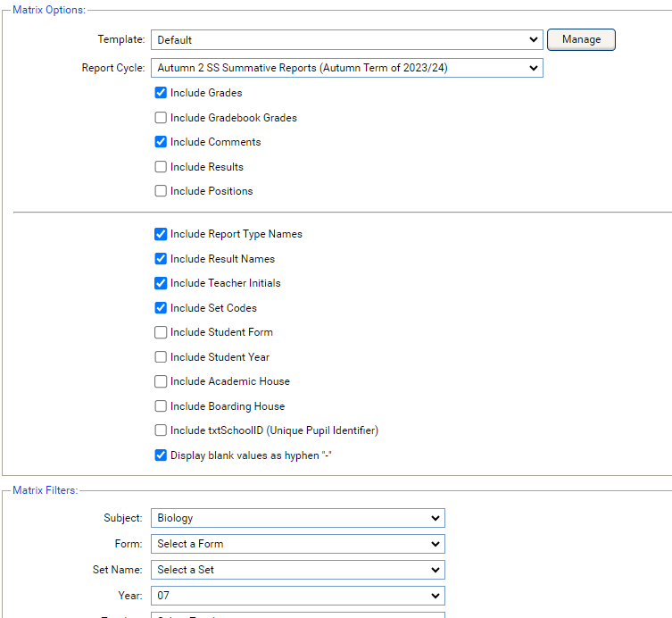Tick the Include Results checkbox

[161, 167]
